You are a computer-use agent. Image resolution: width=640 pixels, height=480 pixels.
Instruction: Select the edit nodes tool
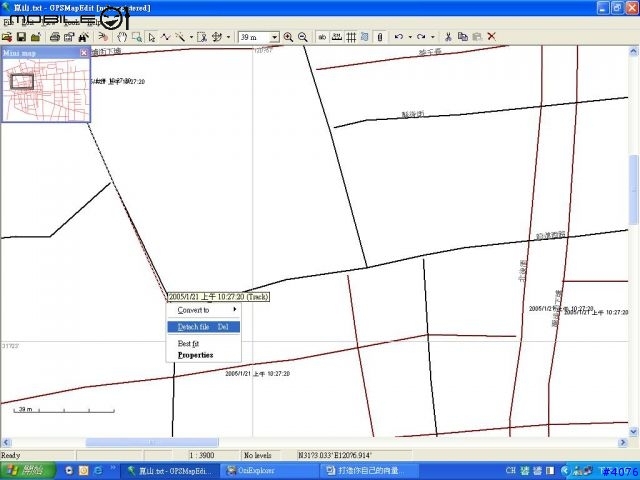[165, 37]
